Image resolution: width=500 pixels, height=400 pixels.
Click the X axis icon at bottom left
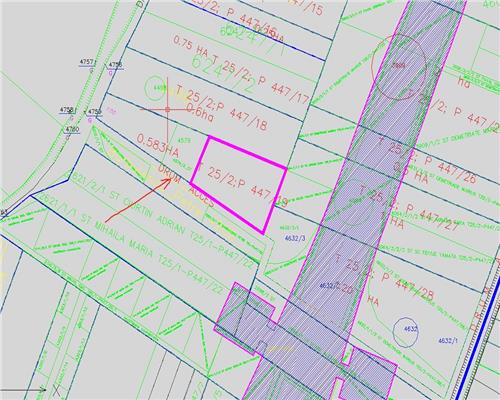(x=57, y=390)
